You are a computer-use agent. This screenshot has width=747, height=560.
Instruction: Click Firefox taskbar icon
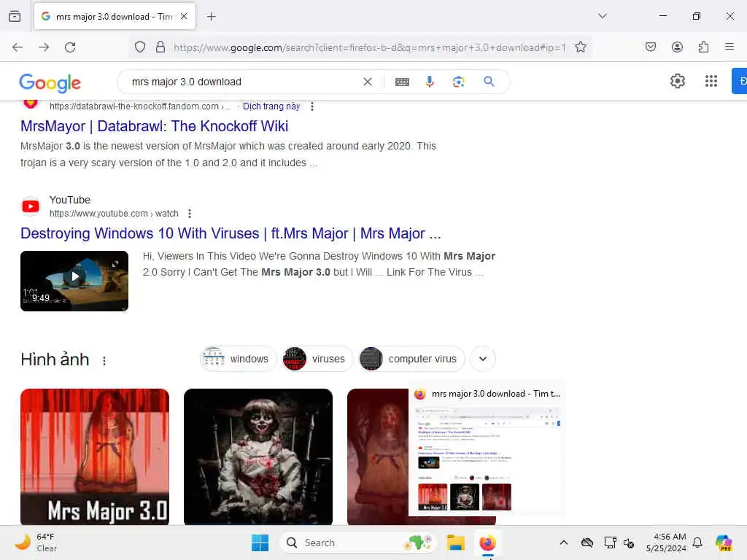tap(487, 542)
